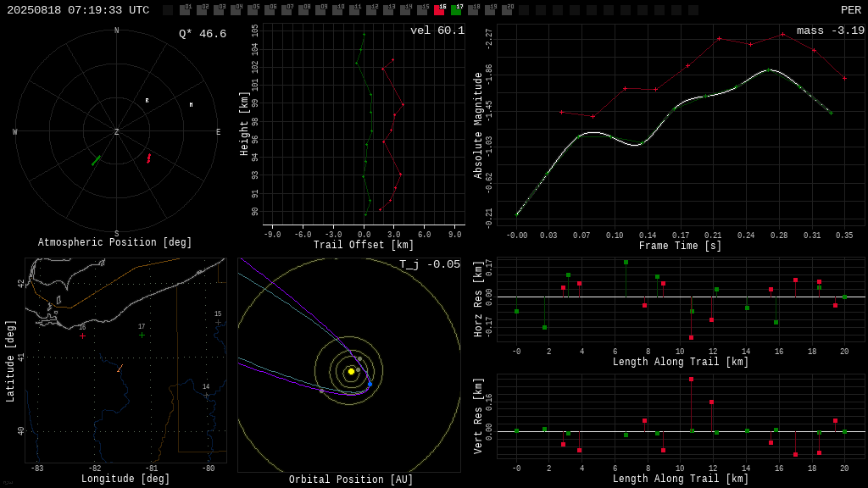Select station indicator 02 in top bar
Viewport: 868px width, 488px height.
pos(202,9)
